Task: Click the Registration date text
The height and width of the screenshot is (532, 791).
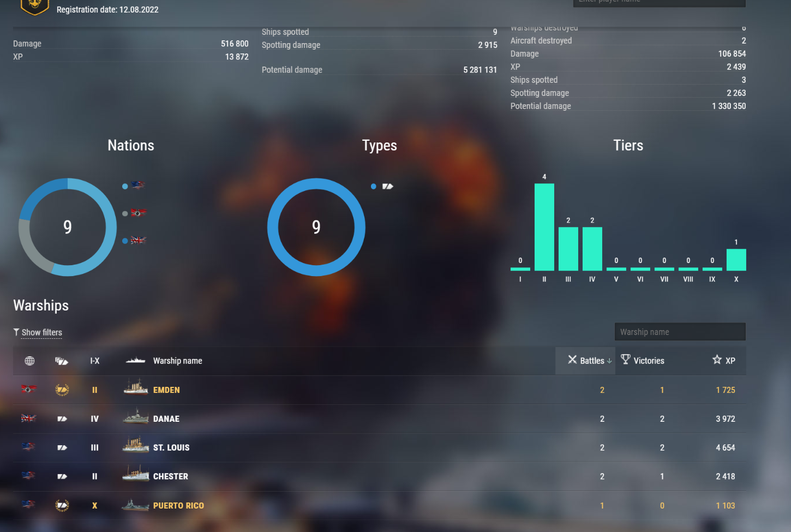Action: pos(107,10)
